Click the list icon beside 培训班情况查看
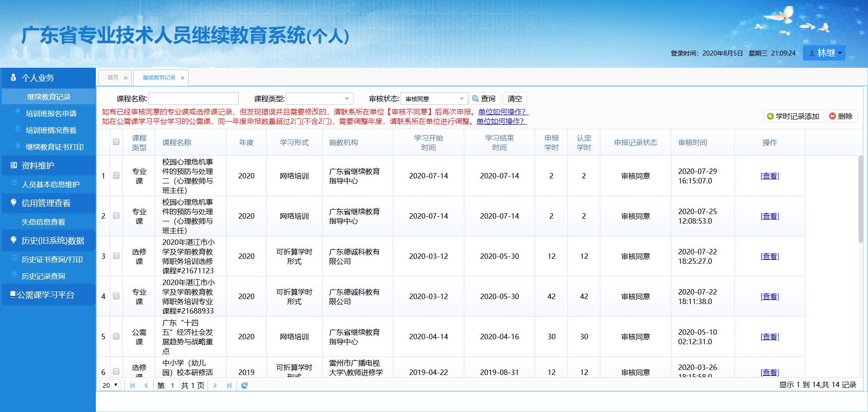 pos(17,129)
